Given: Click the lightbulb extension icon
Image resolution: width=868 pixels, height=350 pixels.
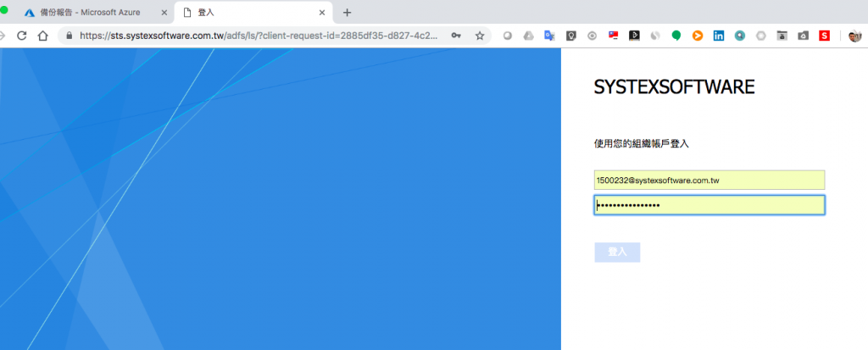Looking at the screenshot, I should pos(571,36).
